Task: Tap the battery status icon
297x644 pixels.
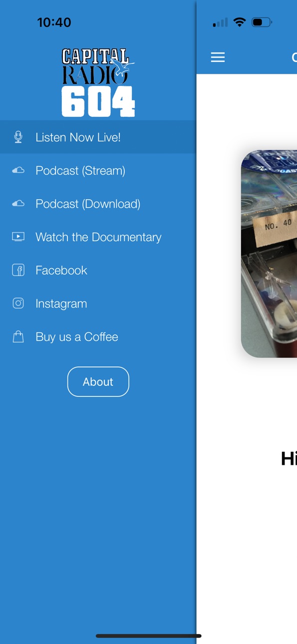Action: pos(262,22)
